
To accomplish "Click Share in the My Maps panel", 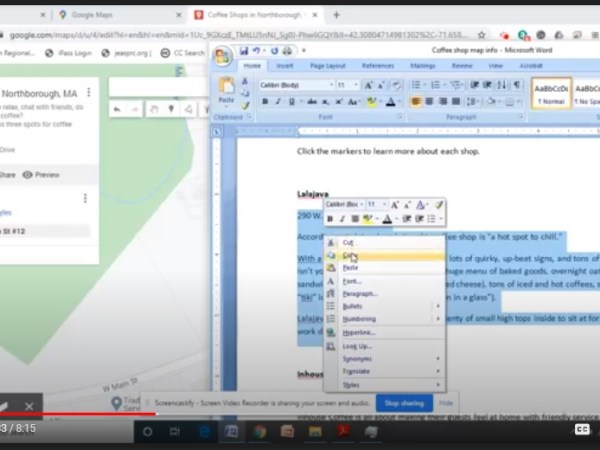I will pyautogui.click(x=7, y=175).
